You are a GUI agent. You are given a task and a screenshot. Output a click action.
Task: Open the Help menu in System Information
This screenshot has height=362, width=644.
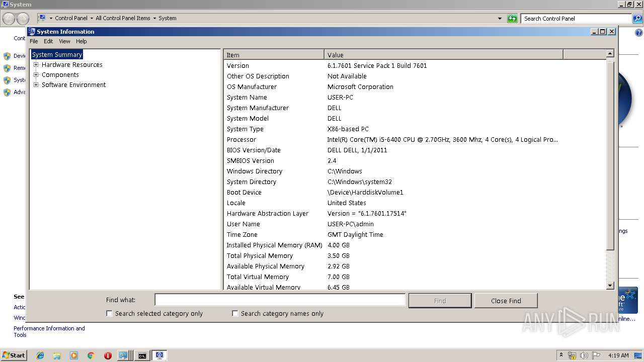(x=82, y=41)
